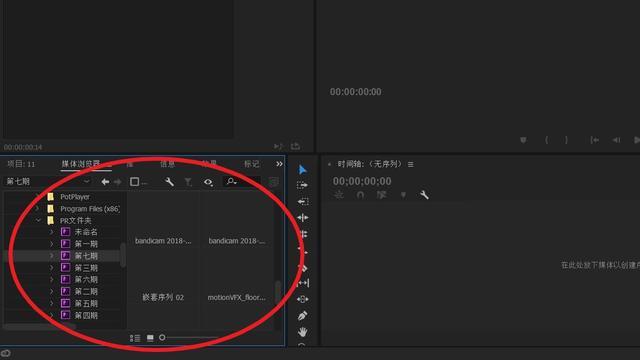Click Go to In in program monitor
This screenshot has width=640, height=360.
point(595,140)
